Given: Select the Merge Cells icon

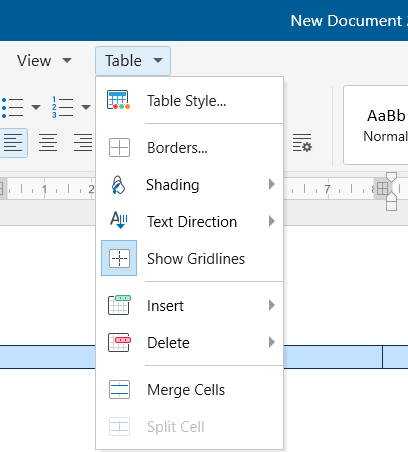Looking at the screenshot, I should point(119,389).
